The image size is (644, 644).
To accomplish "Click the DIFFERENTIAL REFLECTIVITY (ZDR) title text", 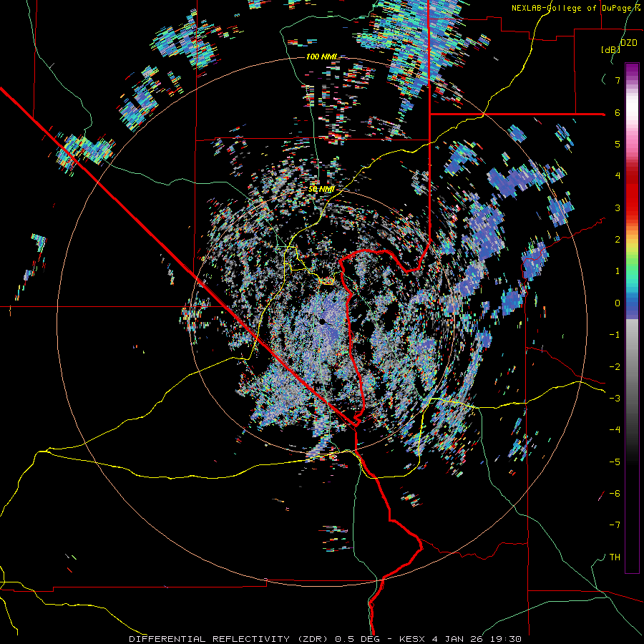I will 228,639.
